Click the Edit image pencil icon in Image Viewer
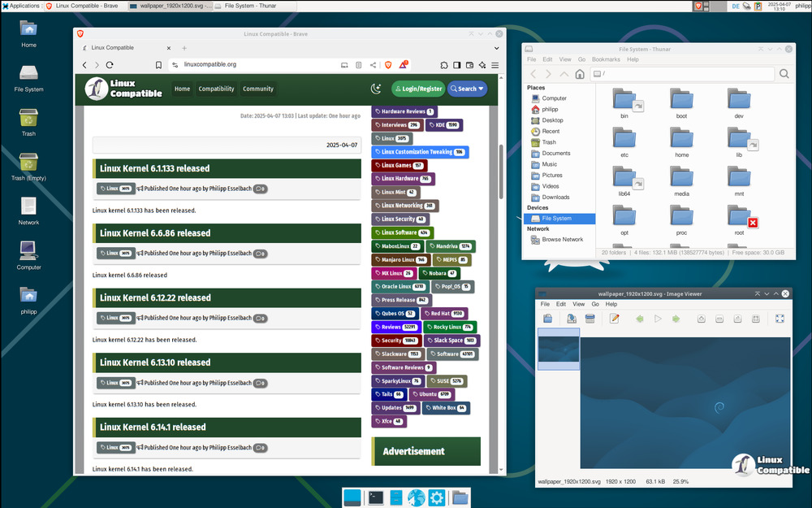 pos(615,318)
